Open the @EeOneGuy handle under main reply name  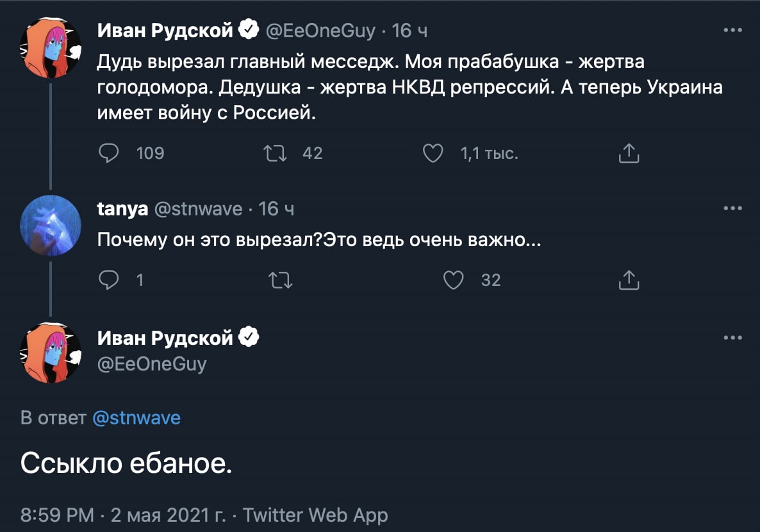point(152,363)
